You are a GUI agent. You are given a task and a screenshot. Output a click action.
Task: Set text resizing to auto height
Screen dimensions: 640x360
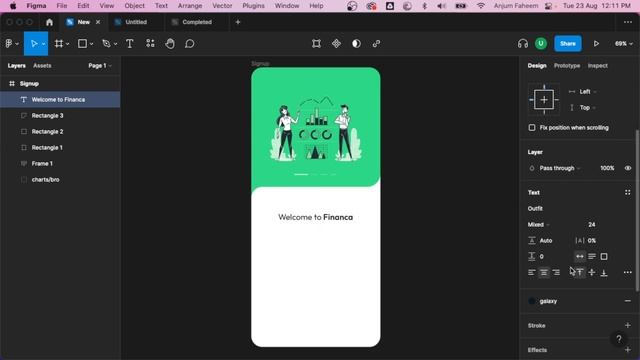tap(592, 256)
